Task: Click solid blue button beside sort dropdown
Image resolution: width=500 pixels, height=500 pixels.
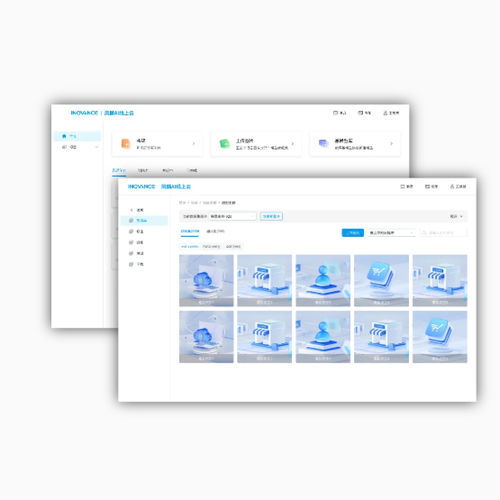Action: click(x=353, y=232)
